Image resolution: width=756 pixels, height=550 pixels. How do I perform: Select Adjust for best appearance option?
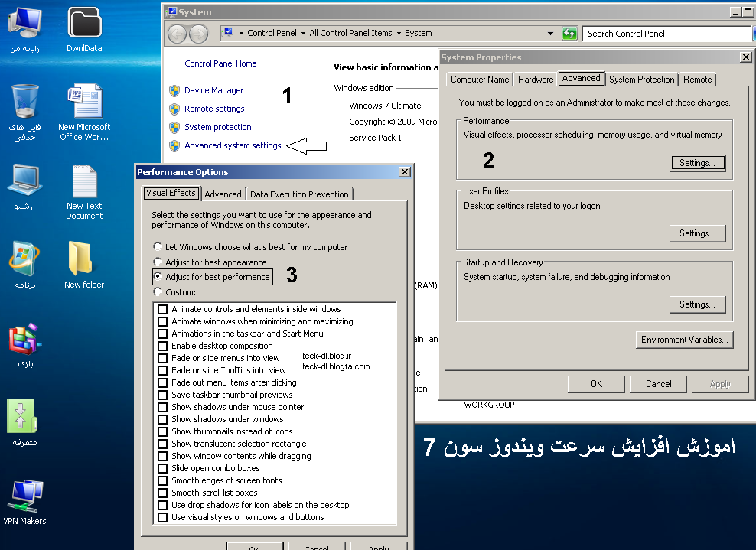point(158,262)
